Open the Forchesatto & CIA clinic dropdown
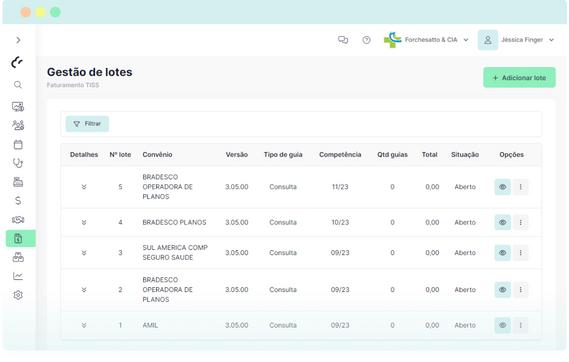569x362 pixels. click(426, 40)
